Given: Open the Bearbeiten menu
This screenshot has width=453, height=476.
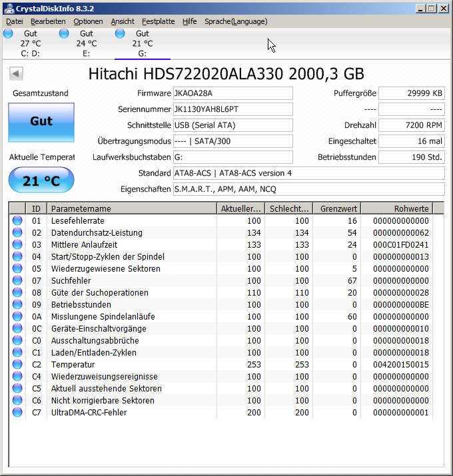Looking at the screenshot, I should coord(48,21).
